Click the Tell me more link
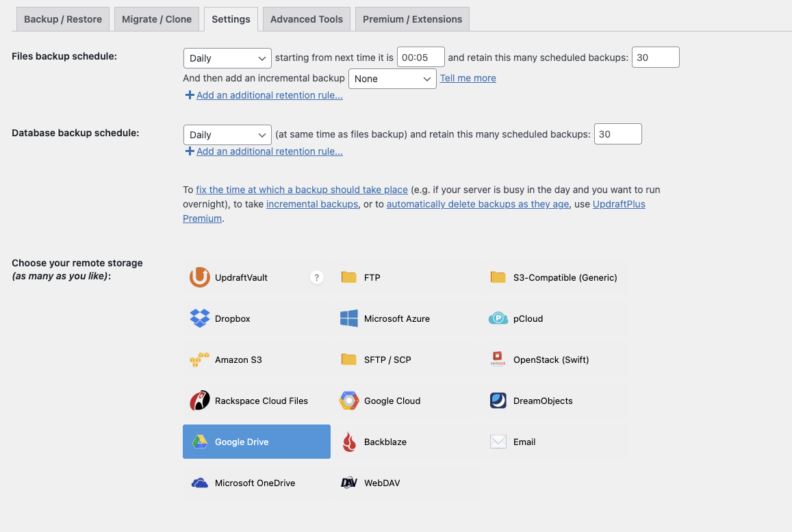 coord(468,78)
